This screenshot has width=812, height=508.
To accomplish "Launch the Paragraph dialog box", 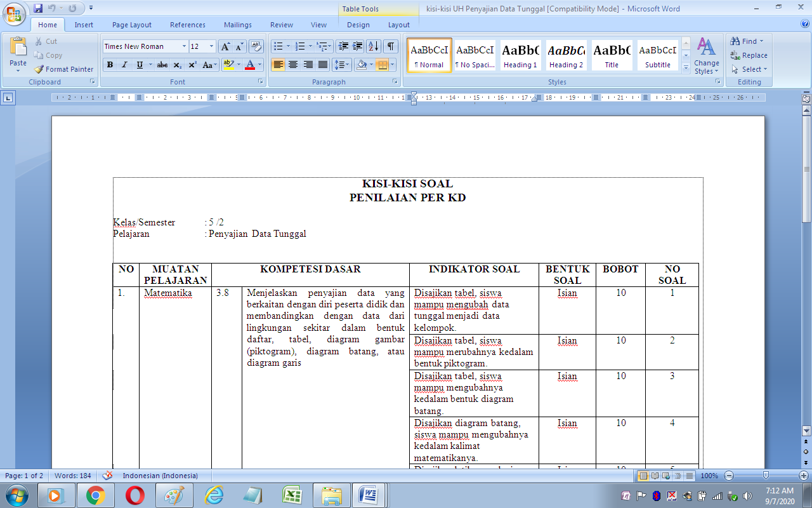I will click(x=395, y=82).
